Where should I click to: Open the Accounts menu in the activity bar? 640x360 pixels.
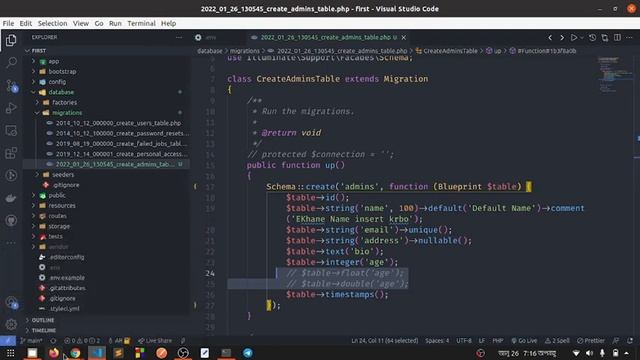11,302
